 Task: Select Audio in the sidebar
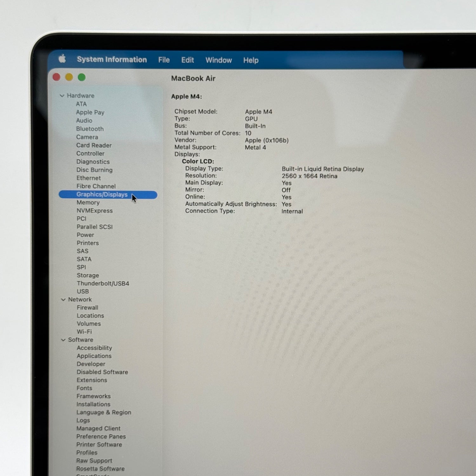coord(84,121)
